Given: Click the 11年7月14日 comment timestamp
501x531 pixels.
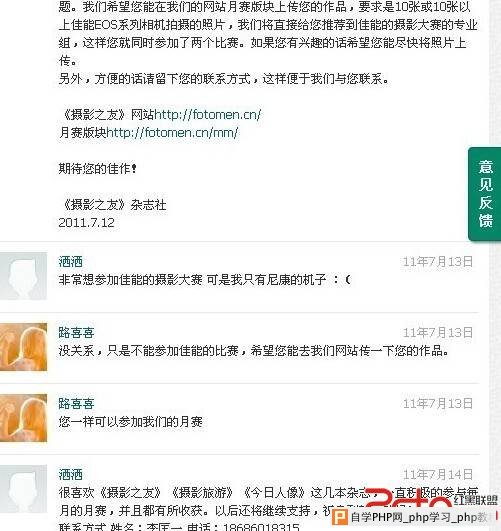Looking at the screenshot, I should pyautogui.click(x=438, y=474).
